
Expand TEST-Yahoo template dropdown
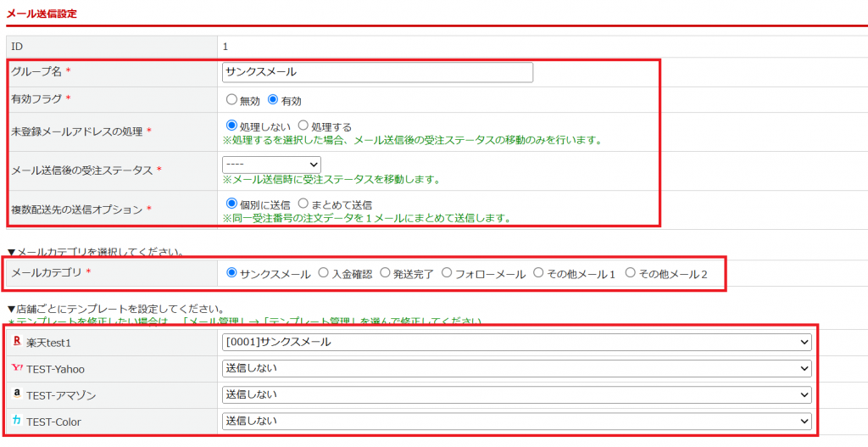[x=516, y=368]
